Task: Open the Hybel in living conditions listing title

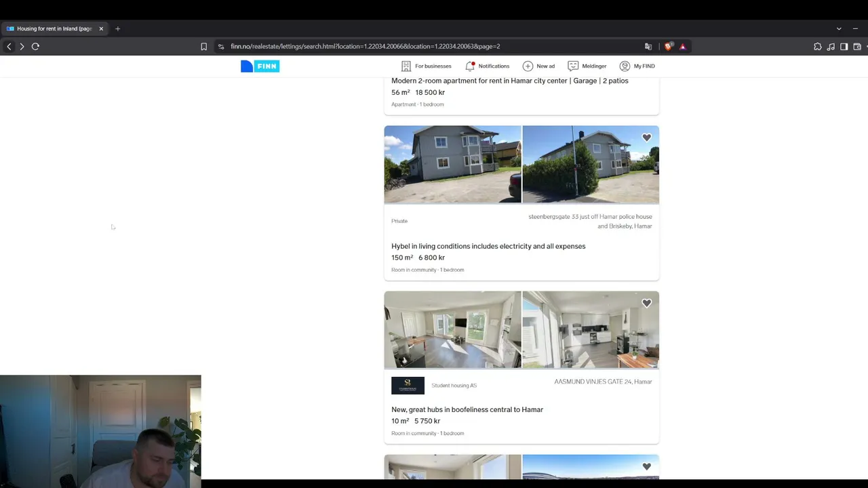Action: 488,246
